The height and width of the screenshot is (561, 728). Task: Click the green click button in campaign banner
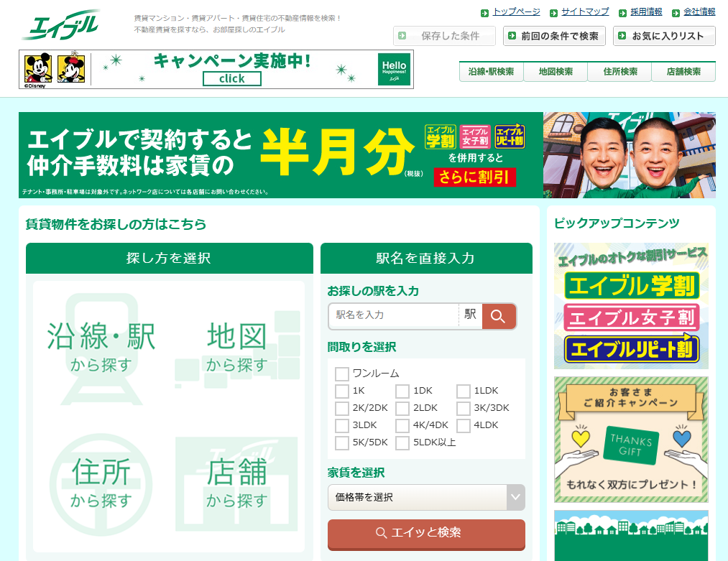pos(232,78)
